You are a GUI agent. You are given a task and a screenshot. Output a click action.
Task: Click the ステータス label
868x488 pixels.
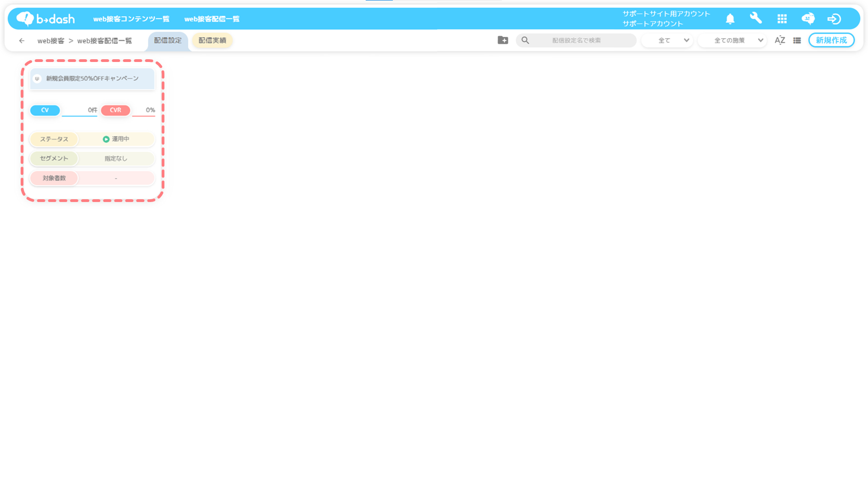[x=54, y=139]
